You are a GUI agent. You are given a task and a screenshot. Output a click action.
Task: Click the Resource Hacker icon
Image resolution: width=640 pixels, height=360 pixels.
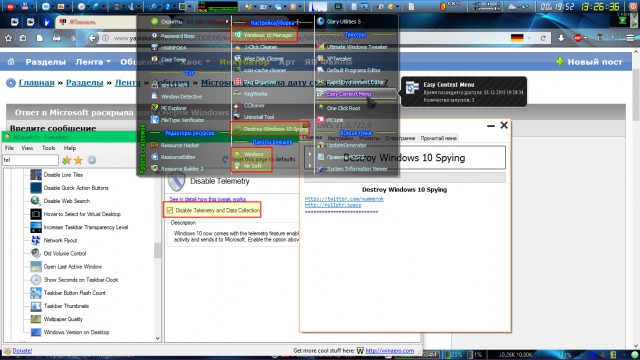tap(154, 145)
